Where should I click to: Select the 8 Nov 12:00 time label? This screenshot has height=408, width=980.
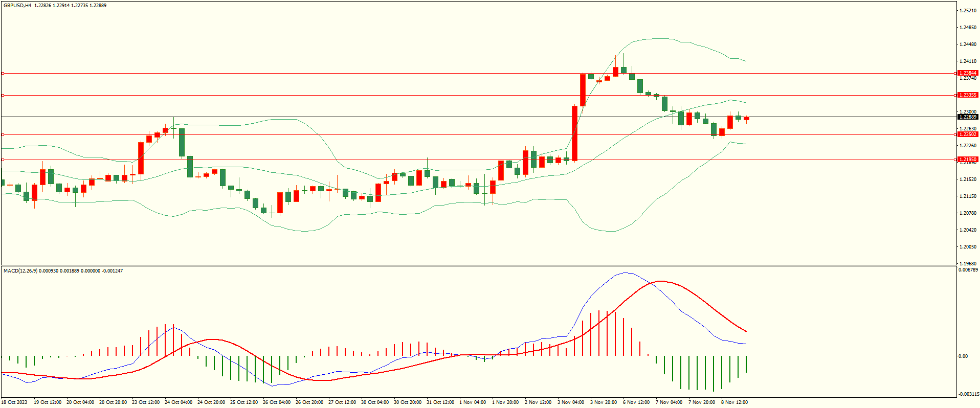pyautogui.click(x=734, y=402)
